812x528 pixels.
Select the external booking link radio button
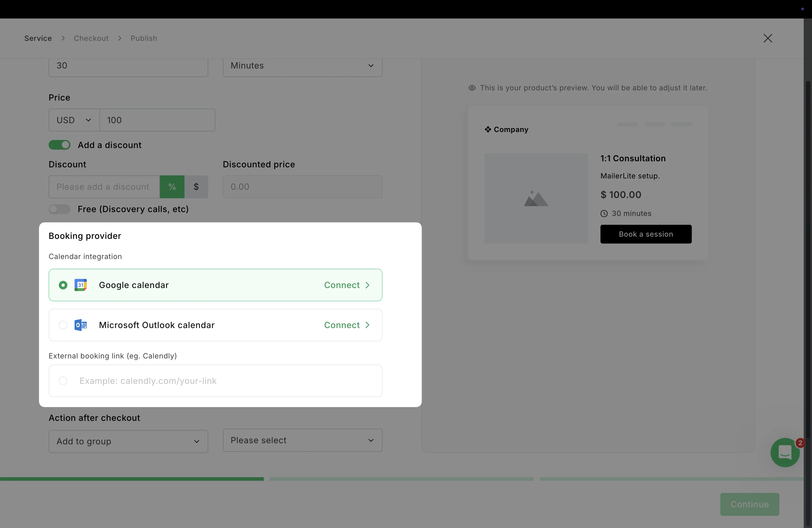(x=63, y=381)
